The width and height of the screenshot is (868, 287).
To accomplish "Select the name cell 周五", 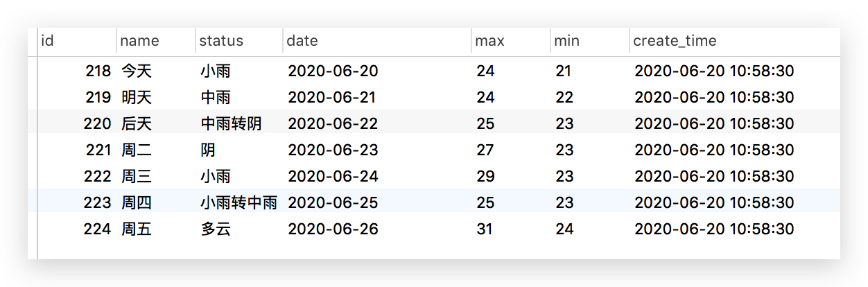I will (136, 229).
